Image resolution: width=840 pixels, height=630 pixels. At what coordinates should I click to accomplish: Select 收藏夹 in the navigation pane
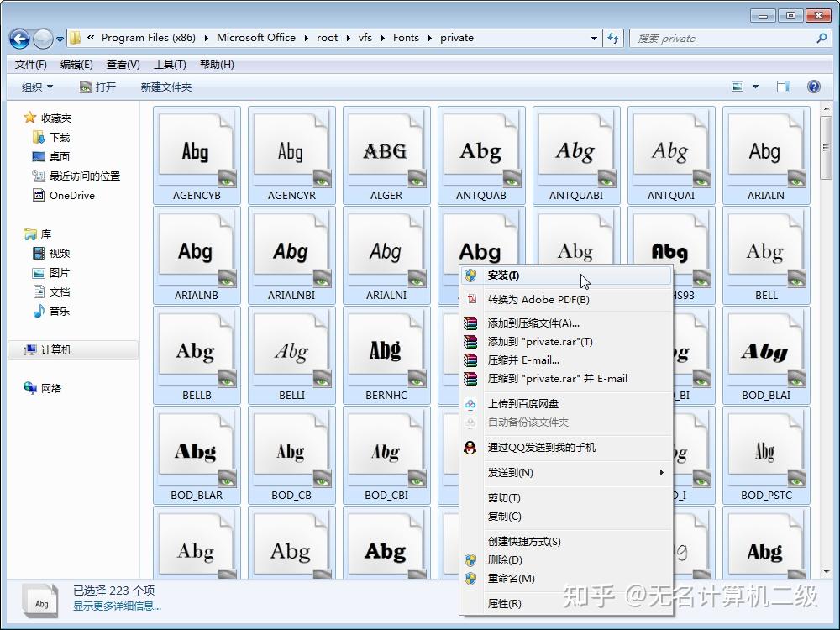click(48, 118)
